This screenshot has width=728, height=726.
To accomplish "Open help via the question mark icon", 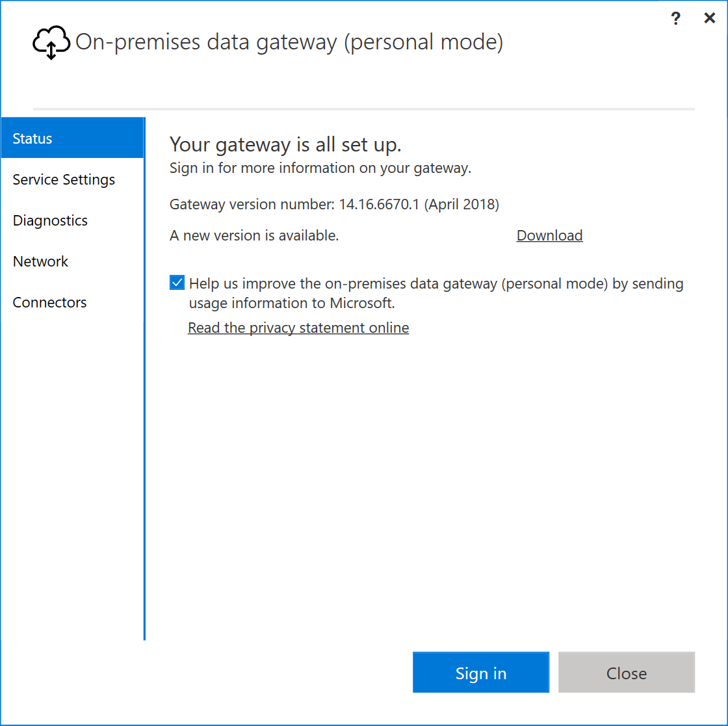I will pos(675,19).
